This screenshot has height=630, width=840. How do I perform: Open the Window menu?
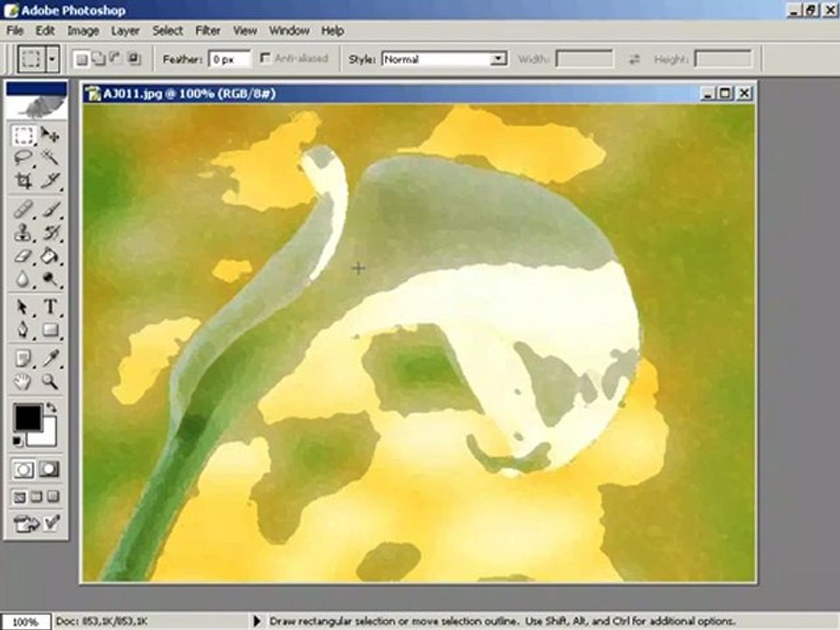(x=290, y=31)
